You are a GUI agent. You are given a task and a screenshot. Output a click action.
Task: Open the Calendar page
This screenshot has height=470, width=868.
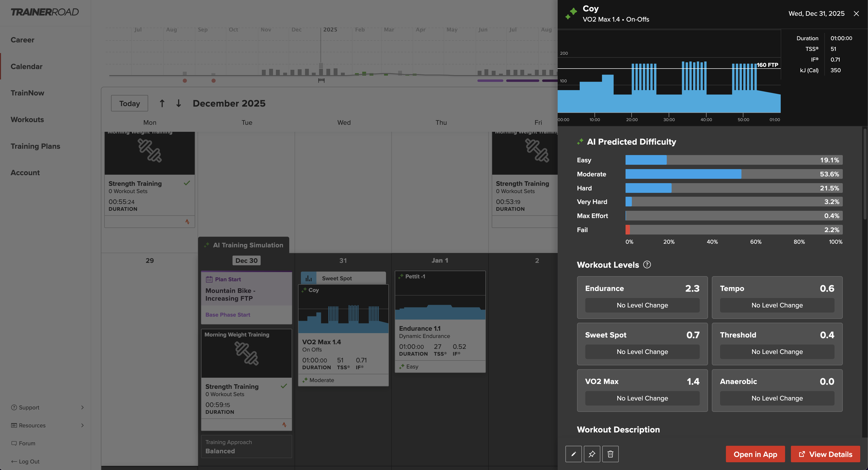26,66
